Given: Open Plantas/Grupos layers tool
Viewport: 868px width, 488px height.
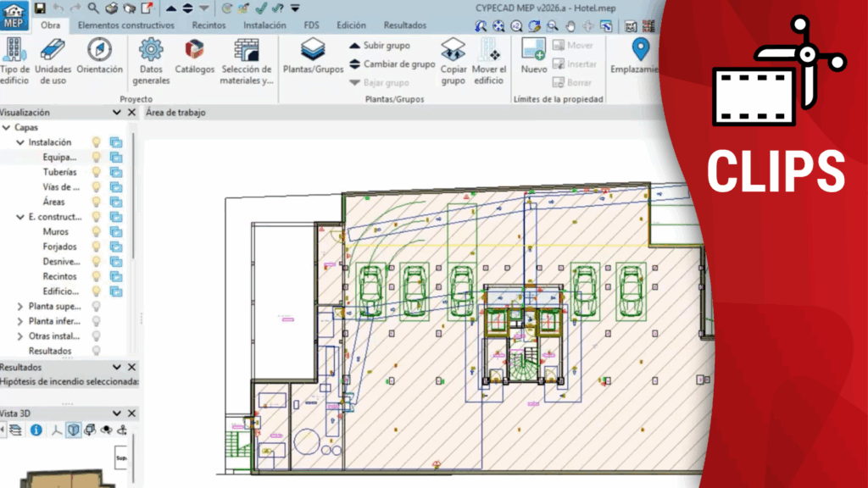Looking at the screenshot, I should pyautogui.click(x=313, y=51).
